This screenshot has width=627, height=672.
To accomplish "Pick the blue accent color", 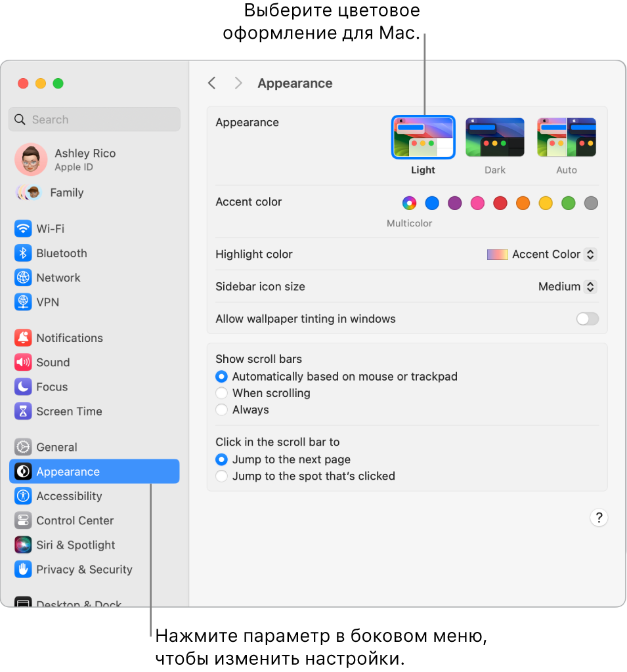I will [x=432, y=203].
